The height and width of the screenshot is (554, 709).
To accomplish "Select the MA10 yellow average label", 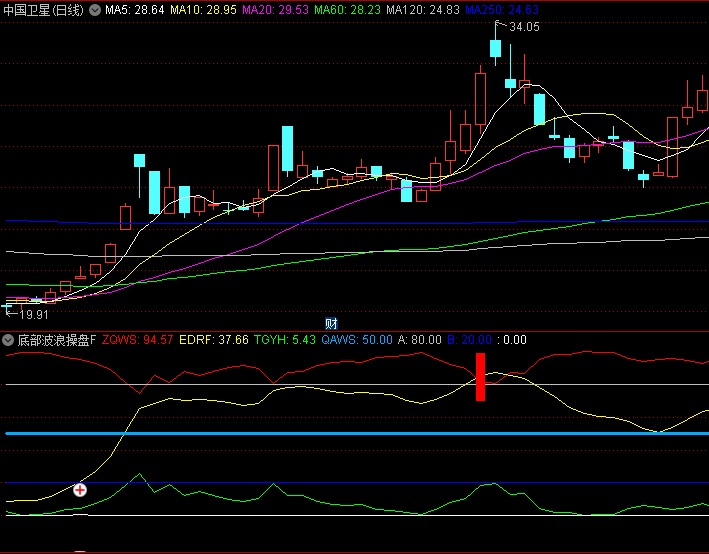I will 203,10.
